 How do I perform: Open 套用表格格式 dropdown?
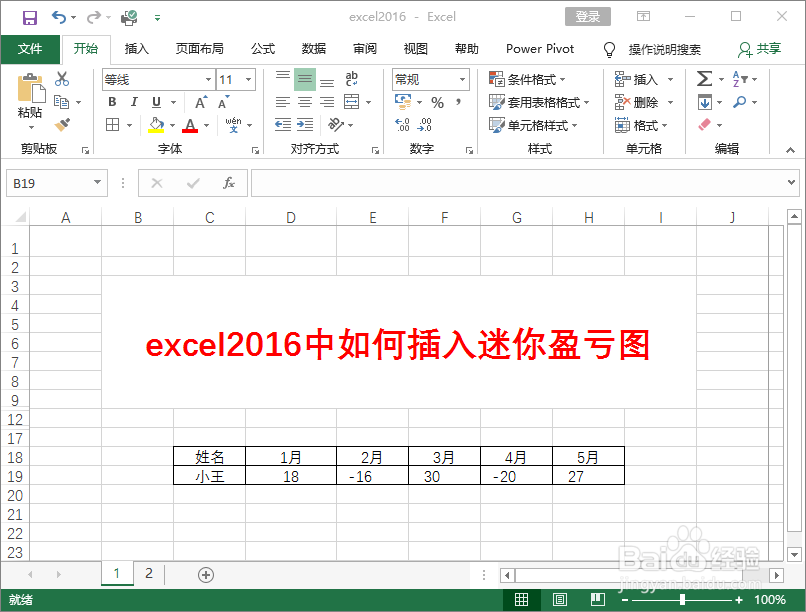point(539,102)
